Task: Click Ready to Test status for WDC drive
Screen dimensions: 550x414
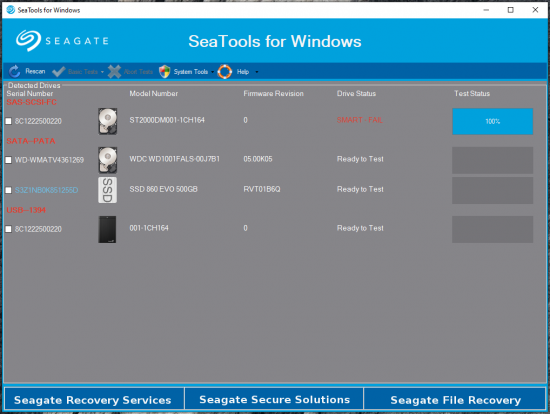Action: tap(360, 159)
